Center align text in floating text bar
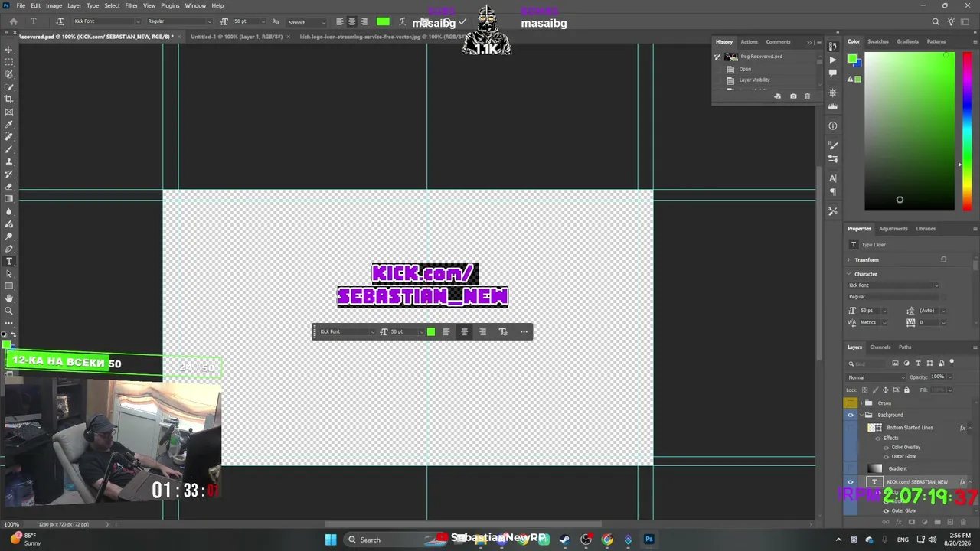Viewport: 980px width, 551px height. 464,331
